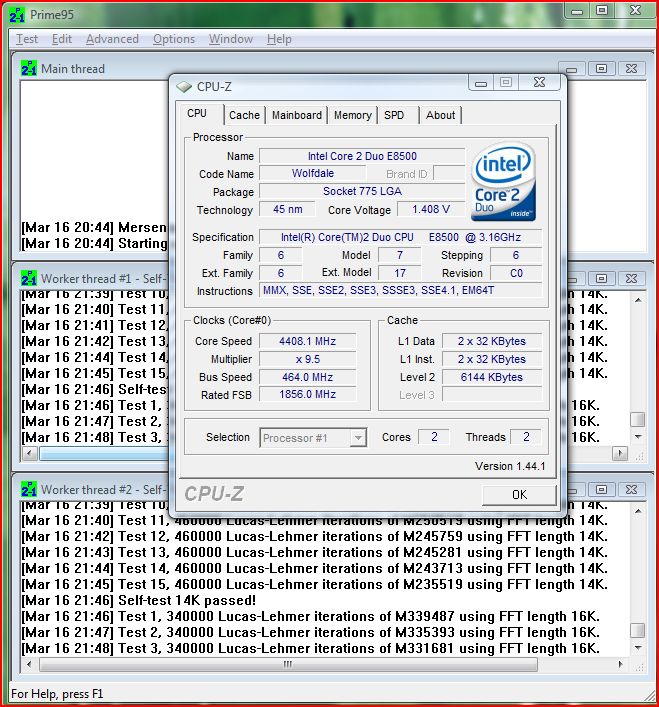
Task: Minimize the Prime95 window
Action: [x=577, y=10]
